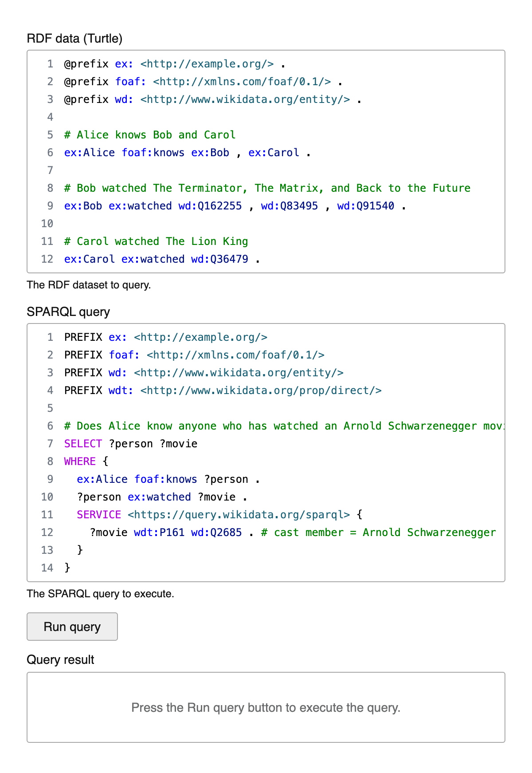Click the comment about Bob watched The Terminator
This screenshot has height=773, width=532.
(x=267, y=188)
